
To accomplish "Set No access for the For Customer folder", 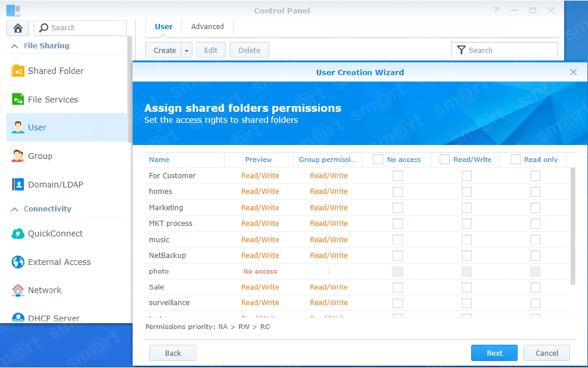I will [x=397, y=176].
